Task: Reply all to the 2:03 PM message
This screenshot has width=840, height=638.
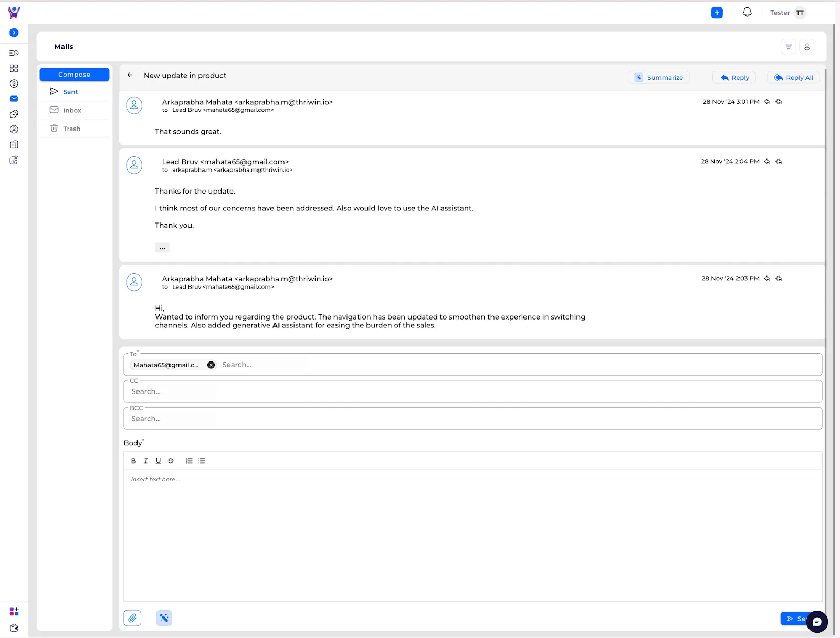Action: [x=779, y=278]
